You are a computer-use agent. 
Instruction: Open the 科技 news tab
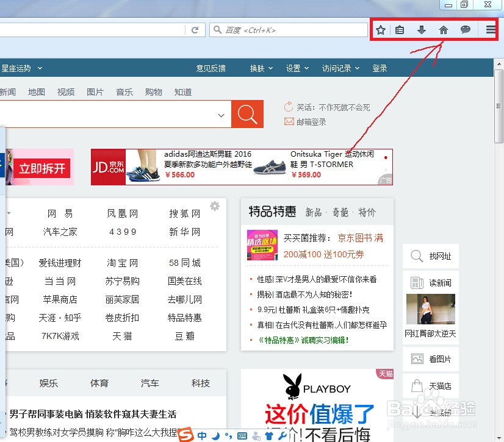(201, 383)
